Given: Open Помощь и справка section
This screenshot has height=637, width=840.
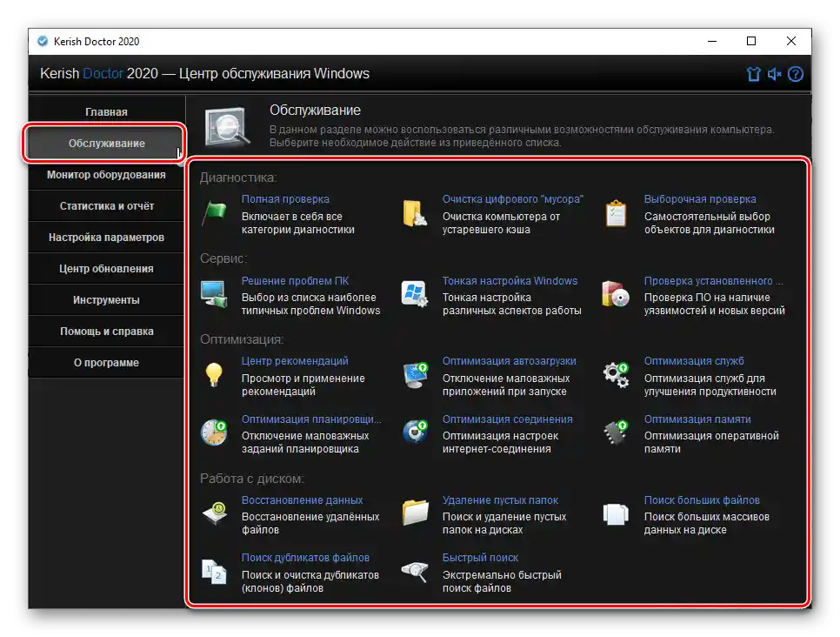Looking at the screenshot, I should tap(106, 332).
